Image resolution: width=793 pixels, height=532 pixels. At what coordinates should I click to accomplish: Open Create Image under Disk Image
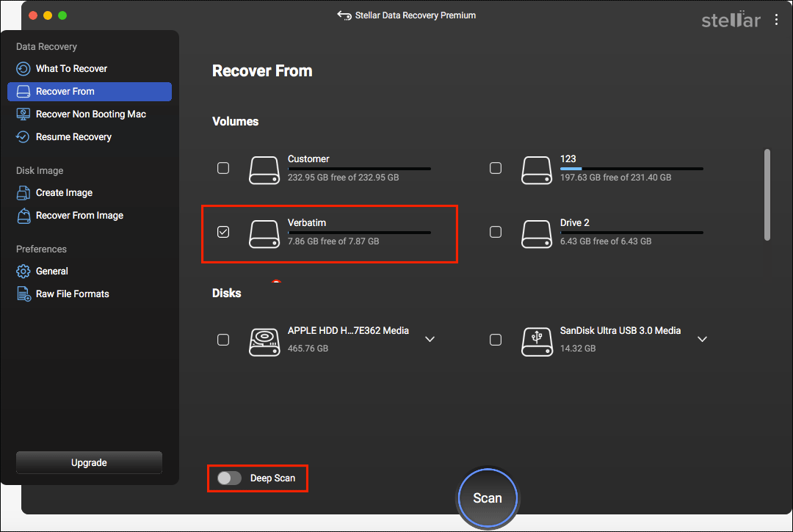pyautogui.click(x=90, y=192)
